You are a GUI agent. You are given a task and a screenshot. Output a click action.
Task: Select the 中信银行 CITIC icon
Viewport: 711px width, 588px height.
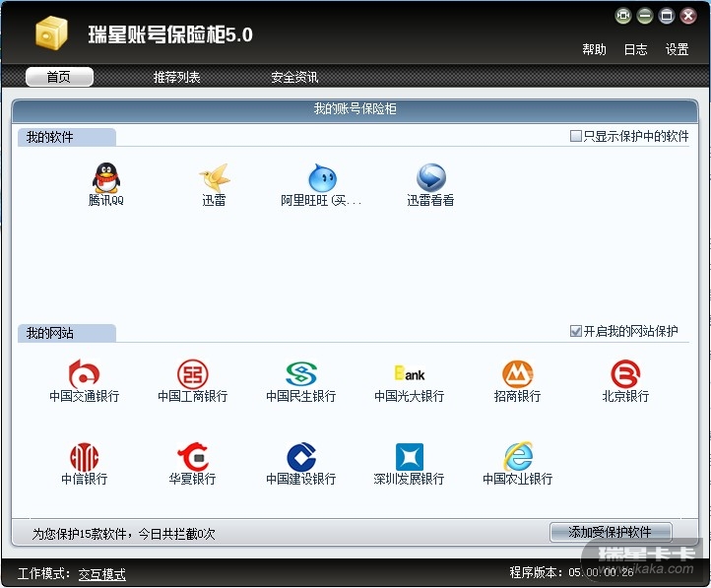pyautogui.click(x=84, y=457)
